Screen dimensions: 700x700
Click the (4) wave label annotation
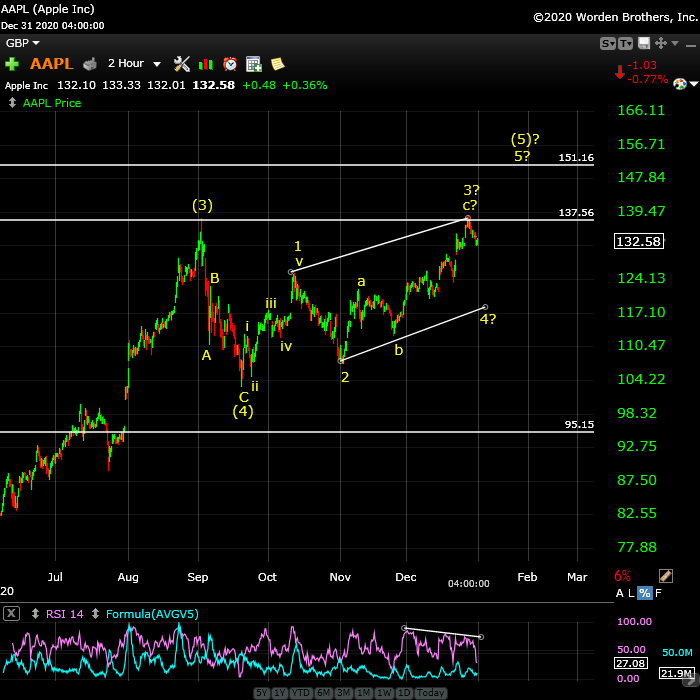pyautogui.click(x=243, y=411)
